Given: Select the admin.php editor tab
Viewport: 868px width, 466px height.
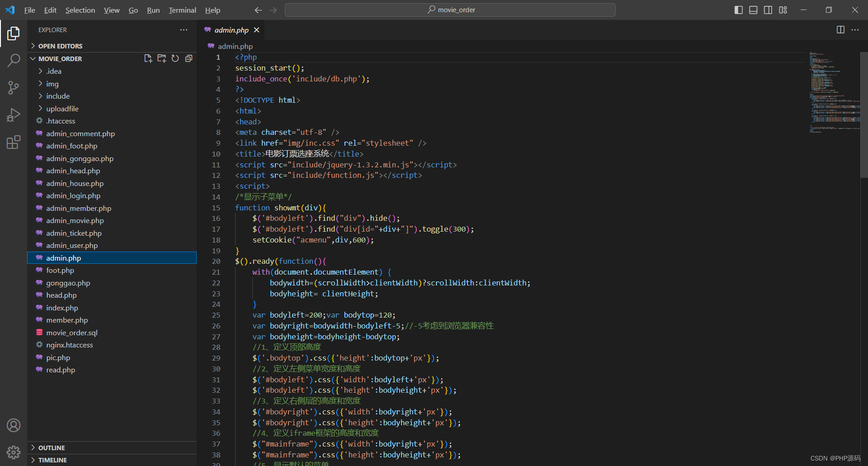Looking at the screenshot, I should pos(231,30).
